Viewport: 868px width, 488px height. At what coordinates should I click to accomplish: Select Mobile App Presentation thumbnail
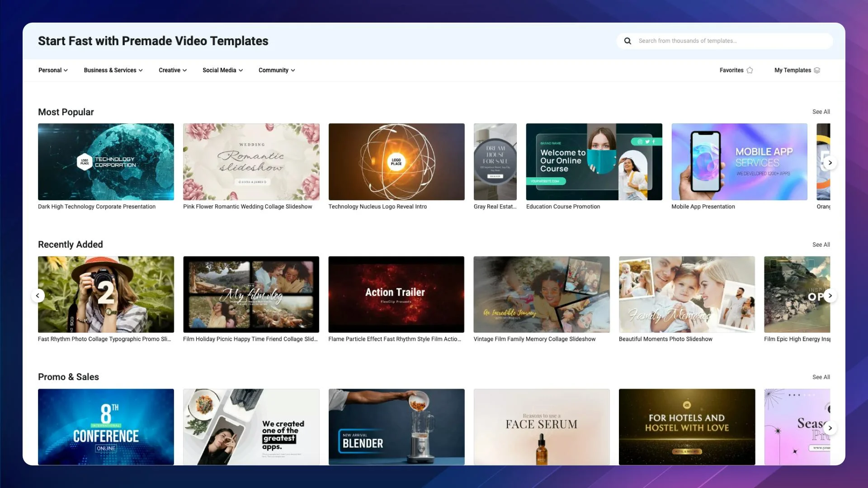[x=739, y=162]
